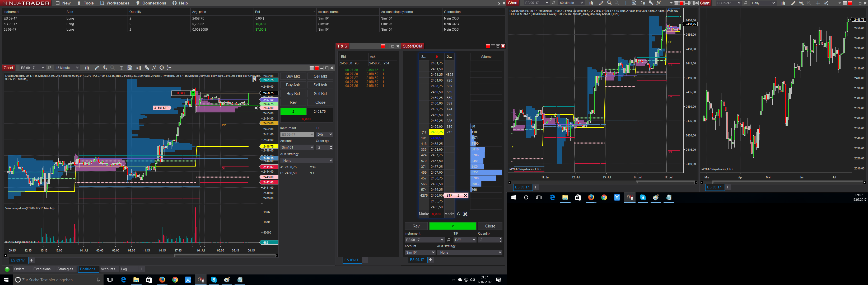Image resolution: width=868 pixels, height=285 pixels.
Task: Open strategies icon in 15 Minute chart
Action: (162, 68)
